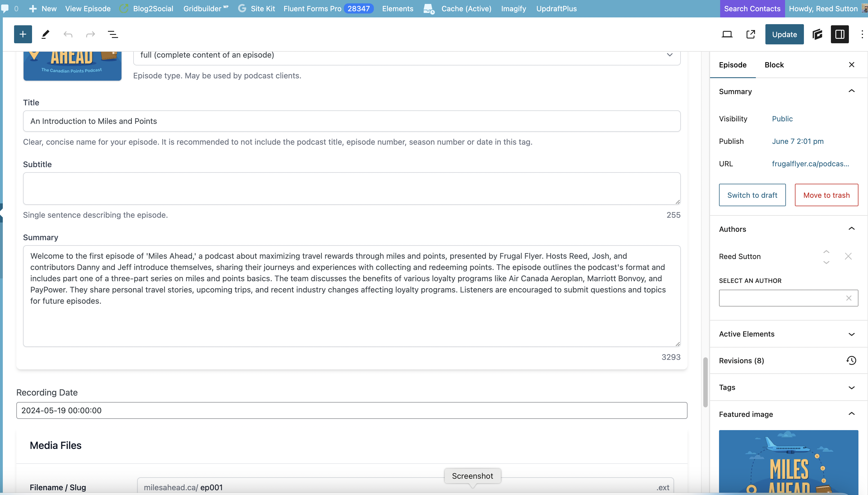
Task: Close the settings sidebar
Action: click(x=851, y=65)
